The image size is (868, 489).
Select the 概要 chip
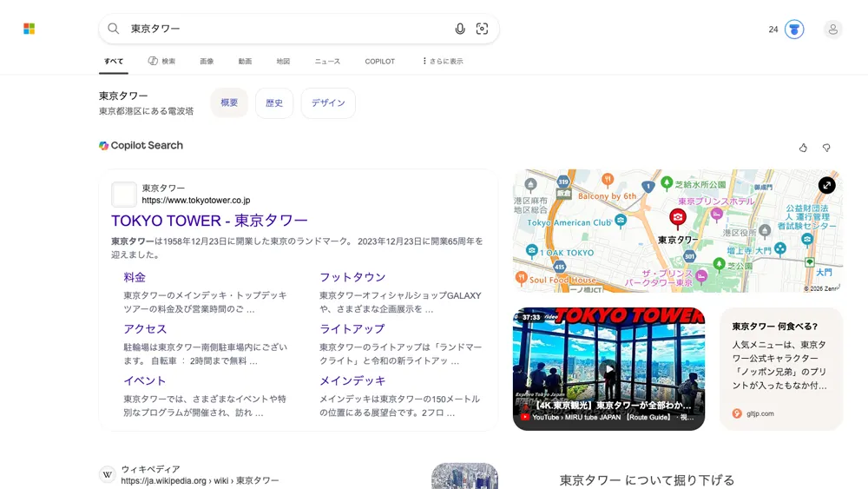pyautogui.click(x=229, y=103)
